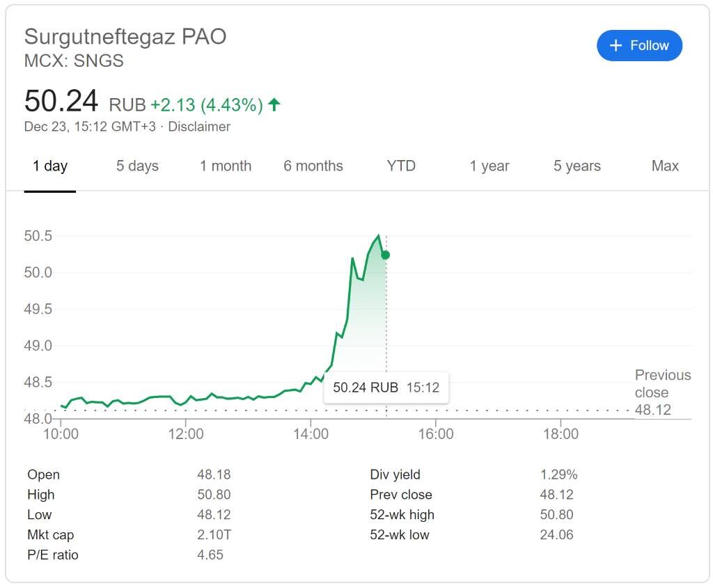This screenshot has height=588, width=713.
Task: Select the YTD tab
Action: pyautogui.click(x=401, y=166)
